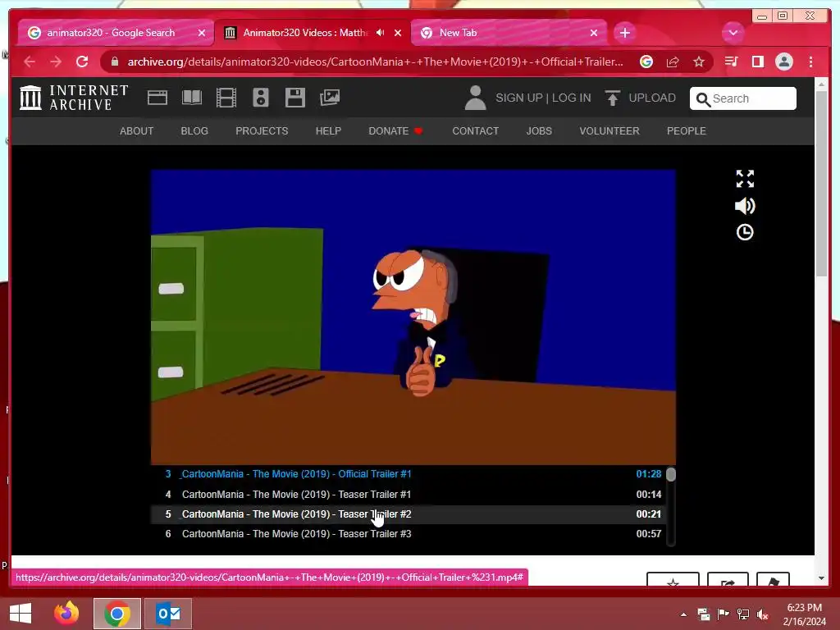Open Outlook from the taskbar
The height and width of the screenshot is (630, 840).
click(x=169, y=614)
